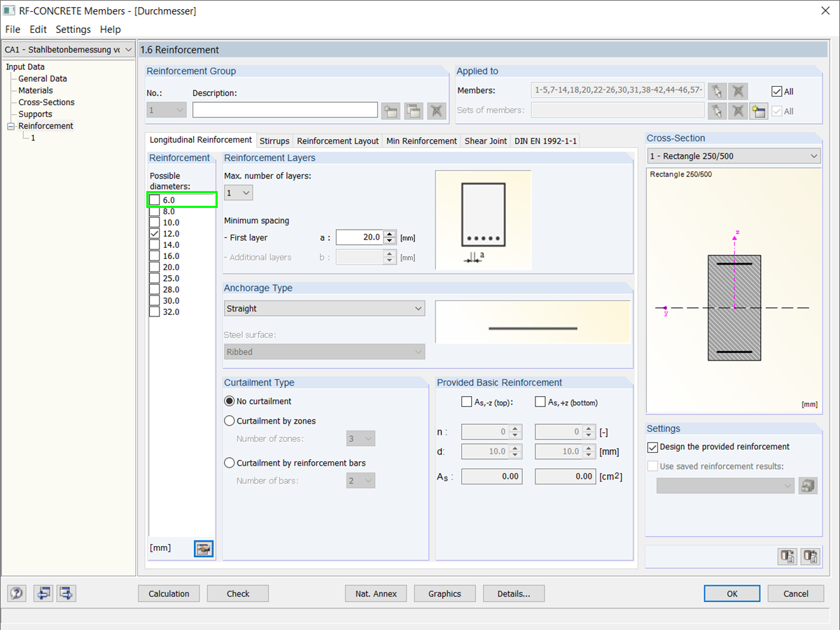Image resolution: width=840 pixels, height=630 pixels.
Task: Clear members list icon in Members row
Action: (738, 91)
